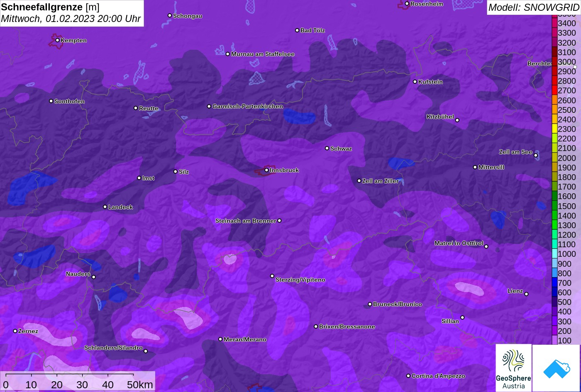Click the Nauders label

[78, 274]
